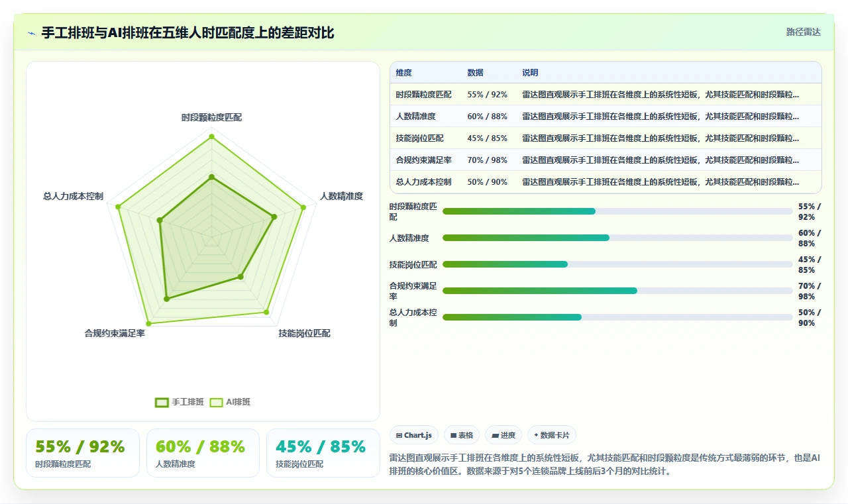Click the 总人力成本控制 radar axis label
Image resolution: width=848 pixels, height=504 pixels.
[73, 197]
